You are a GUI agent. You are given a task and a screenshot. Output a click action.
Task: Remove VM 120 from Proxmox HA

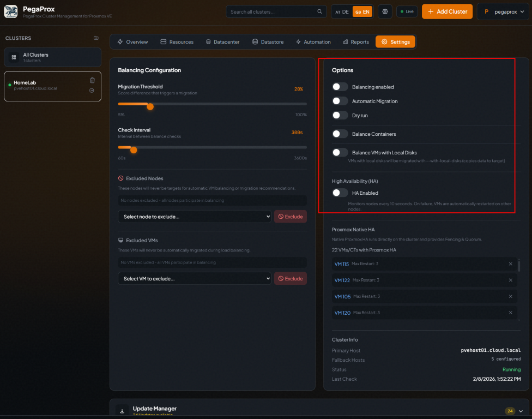(x=511, y=313)
